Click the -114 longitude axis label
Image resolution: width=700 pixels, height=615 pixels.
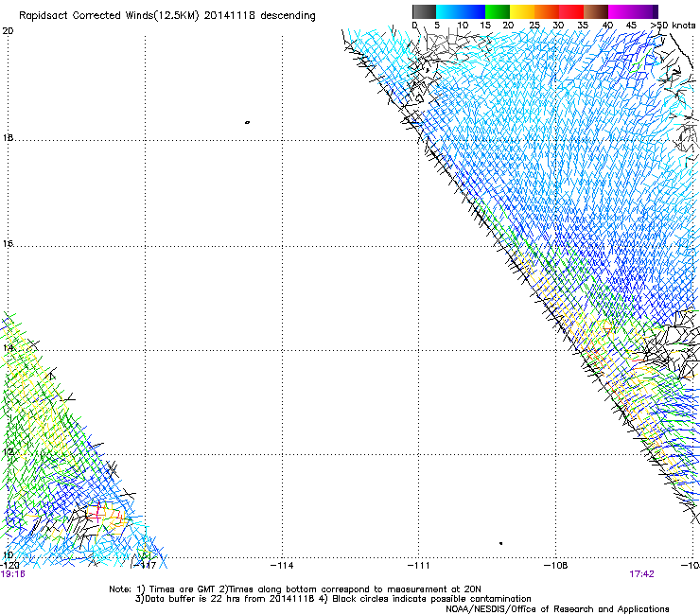click(282, 566)
